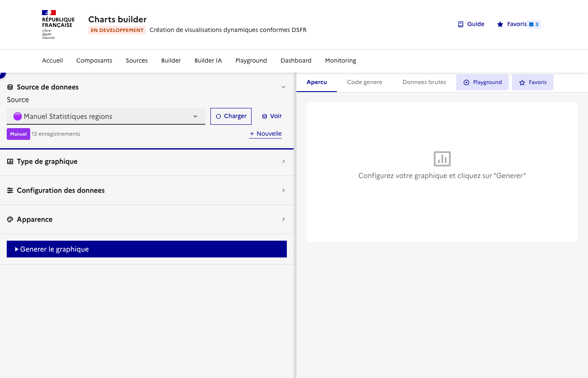Open the Monitoring section in navigation
Image resolution: width=588 pixels, height=378 pixels.
click(x=340, y=60)
